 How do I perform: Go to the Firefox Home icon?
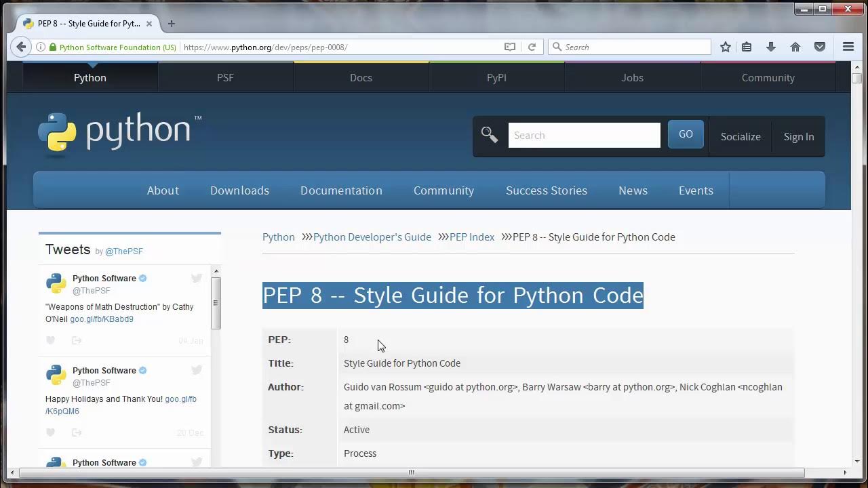[x=795, y=47]
